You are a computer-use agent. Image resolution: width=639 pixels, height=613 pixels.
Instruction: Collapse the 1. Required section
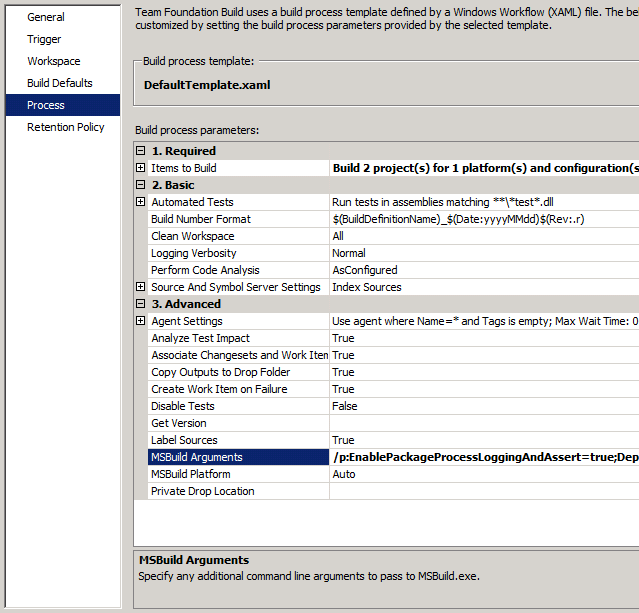[141, 151]
